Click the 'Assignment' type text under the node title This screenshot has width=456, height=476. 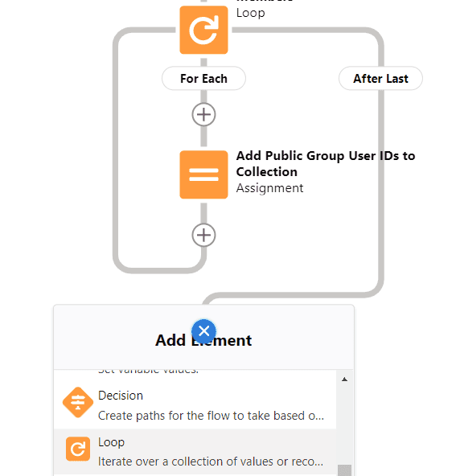click(269, 188)
